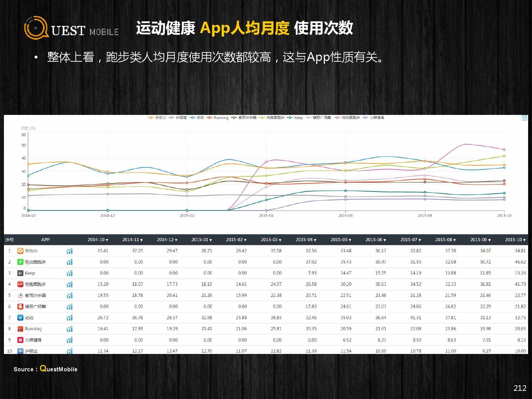
Task: Click the APP column header
Action: click(45, 240)
